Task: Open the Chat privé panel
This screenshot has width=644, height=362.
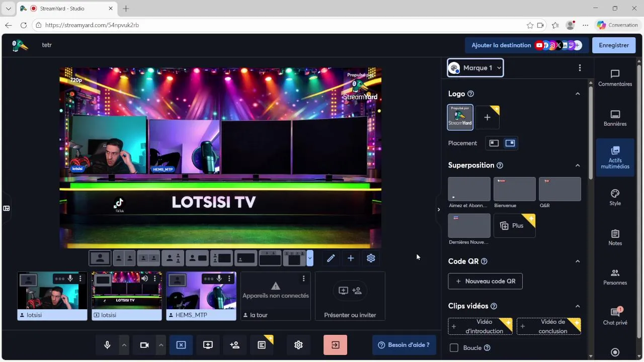Action: coord(615,316)
